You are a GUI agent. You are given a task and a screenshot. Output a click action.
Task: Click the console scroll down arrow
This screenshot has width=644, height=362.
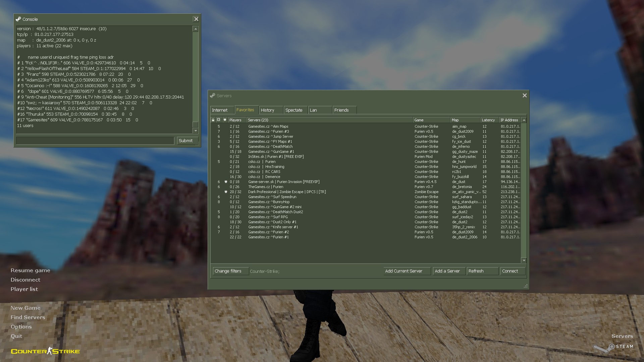pos(196,131)
